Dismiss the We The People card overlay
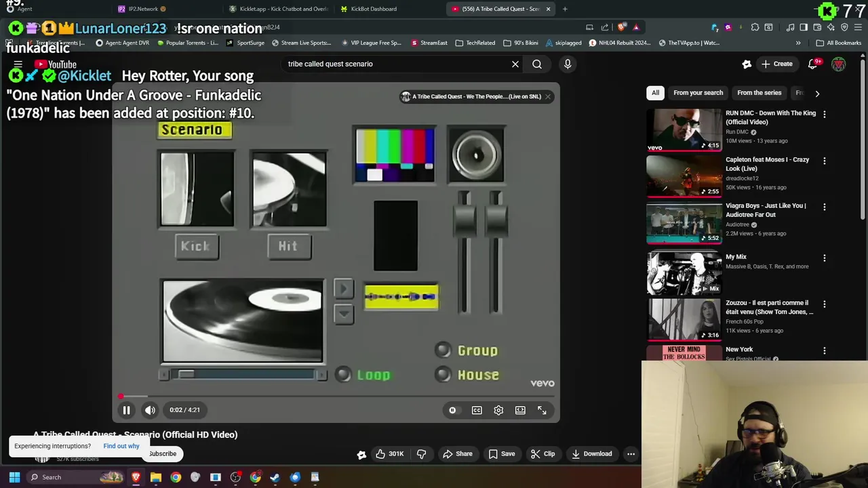 (548, 96)
